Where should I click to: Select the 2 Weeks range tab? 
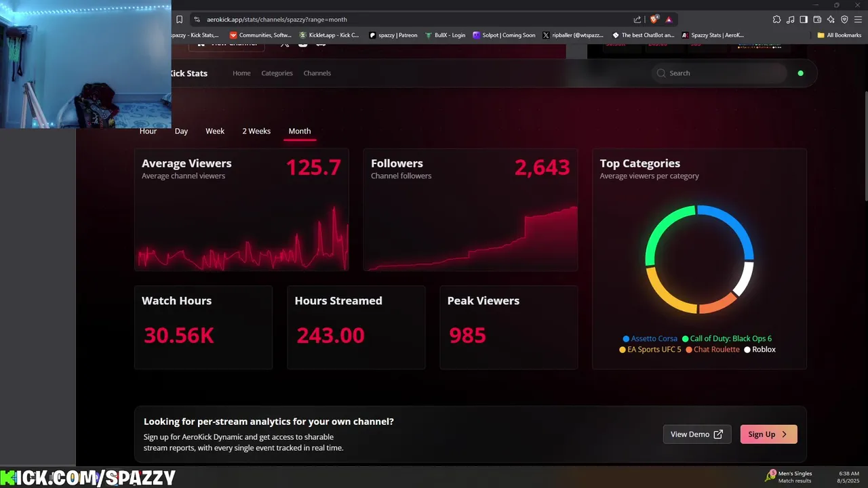(x=256, y=131)
